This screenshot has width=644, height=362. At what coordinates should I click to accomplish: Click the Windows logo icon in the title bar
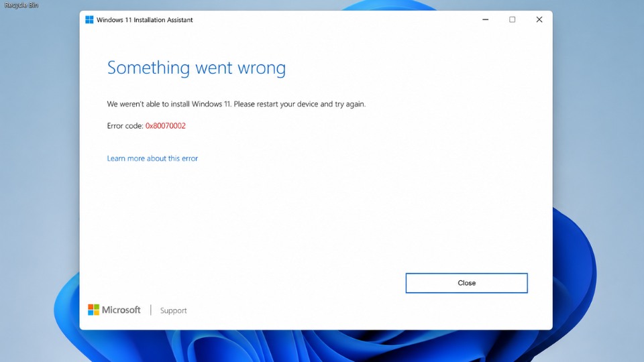89,19
